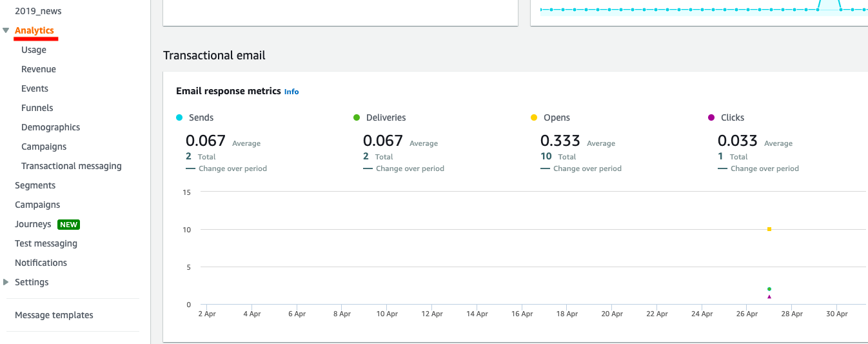Go to Events analytics
This screenshot has width=868, height=344.
click(x=35, y=88)
